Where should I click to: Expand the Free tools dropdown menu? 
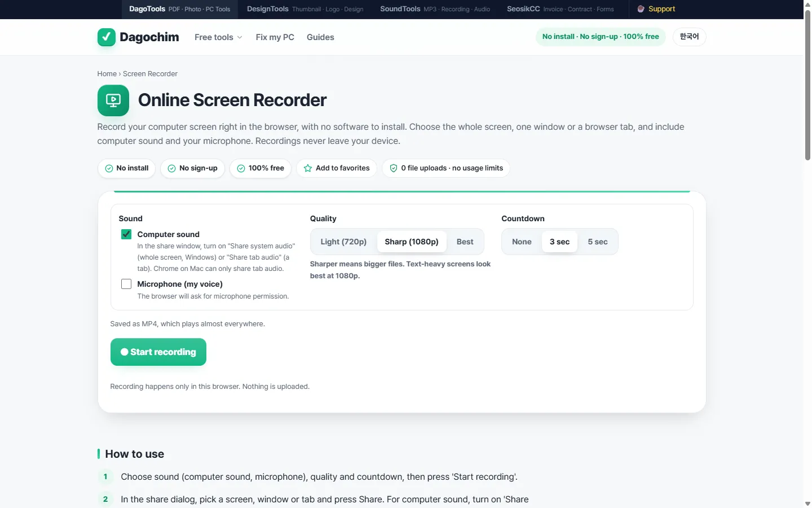218,37
